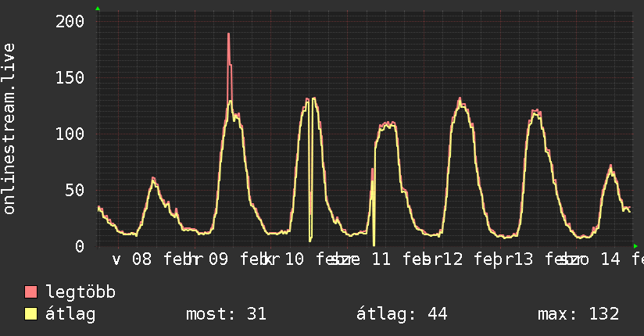
Task: Click the 'átlag: 44' statistic
Action: [x=402, y=314]
